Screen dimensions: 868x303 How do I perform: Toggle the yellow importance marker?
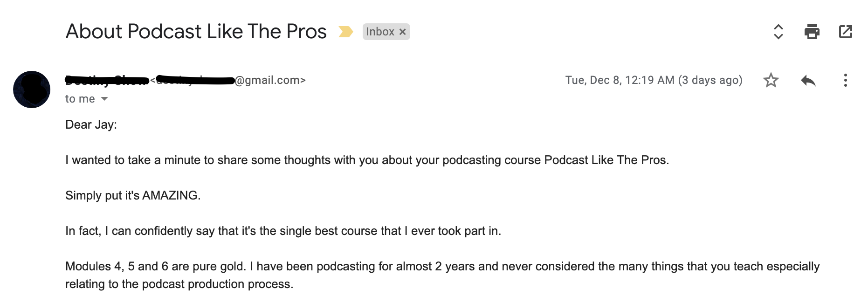pos(345,32)
